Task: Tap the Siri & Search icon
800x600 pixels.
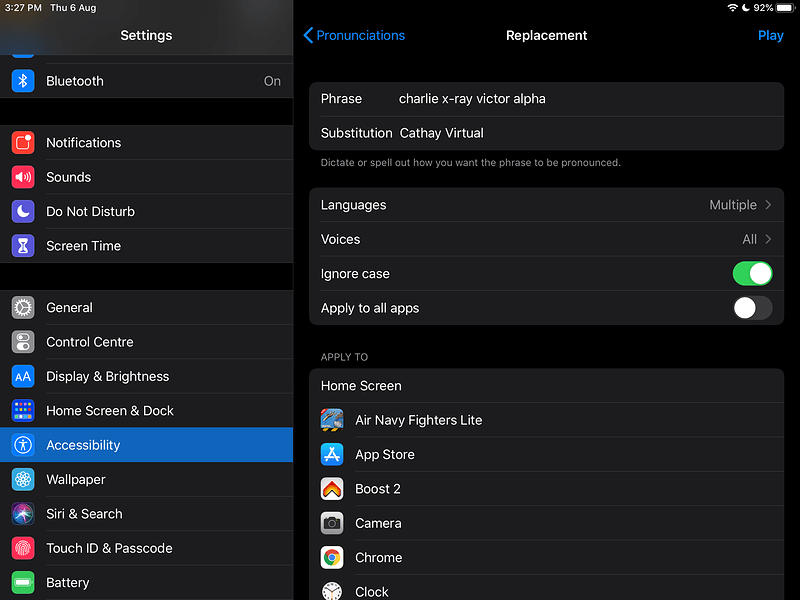Action: coord(23,514)
